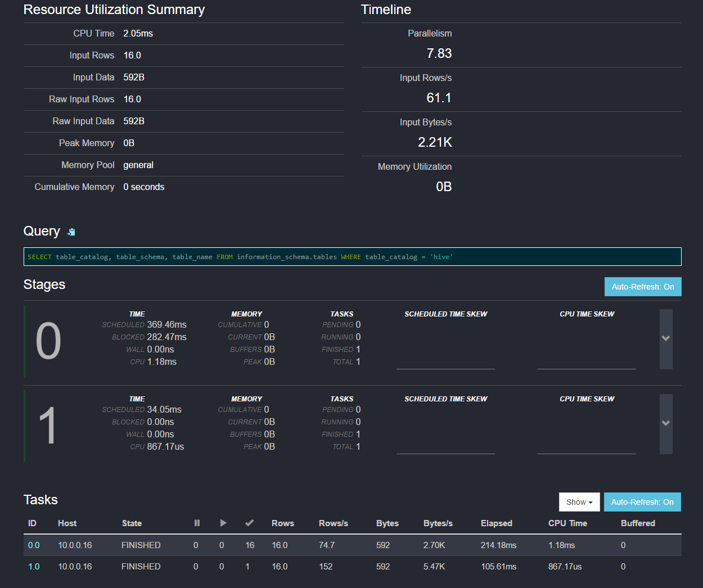Select the Input Bytes/s value 2.21K
The width and height of the screenshot is (703, 588).
[x=435, y=142]
